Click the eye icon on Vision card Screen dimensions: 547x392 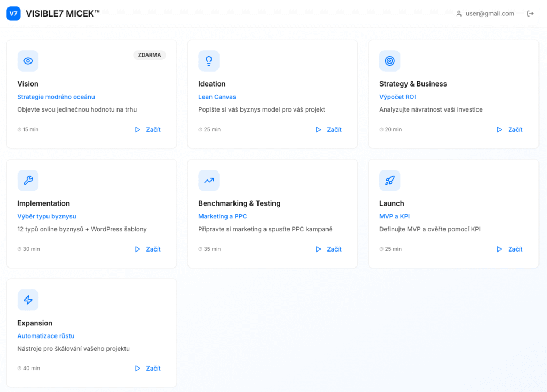tap(28, 61)
